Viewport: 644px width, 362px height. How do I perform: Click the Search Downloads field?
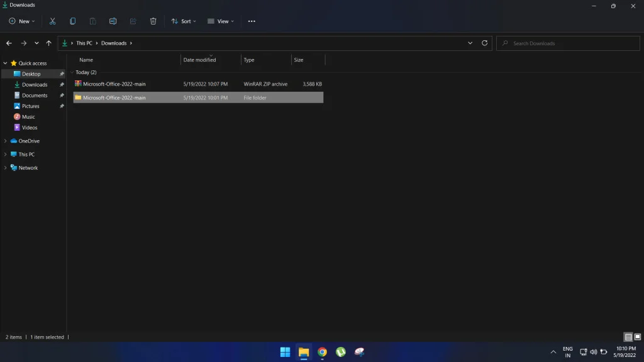(568, 43)
